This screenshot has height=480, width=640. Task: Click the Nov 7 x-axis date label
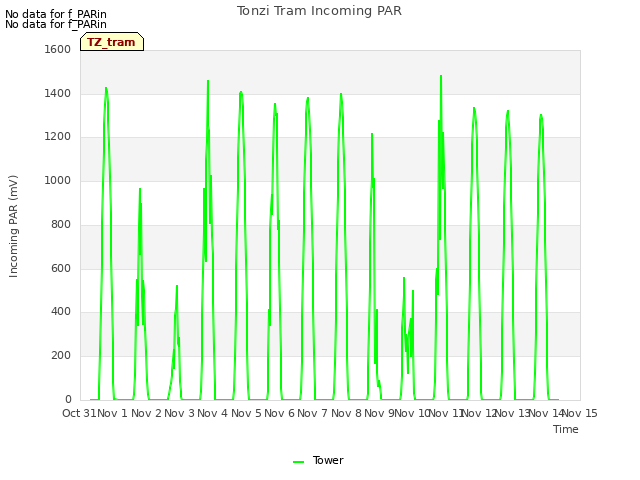click(x=313, y=413)
